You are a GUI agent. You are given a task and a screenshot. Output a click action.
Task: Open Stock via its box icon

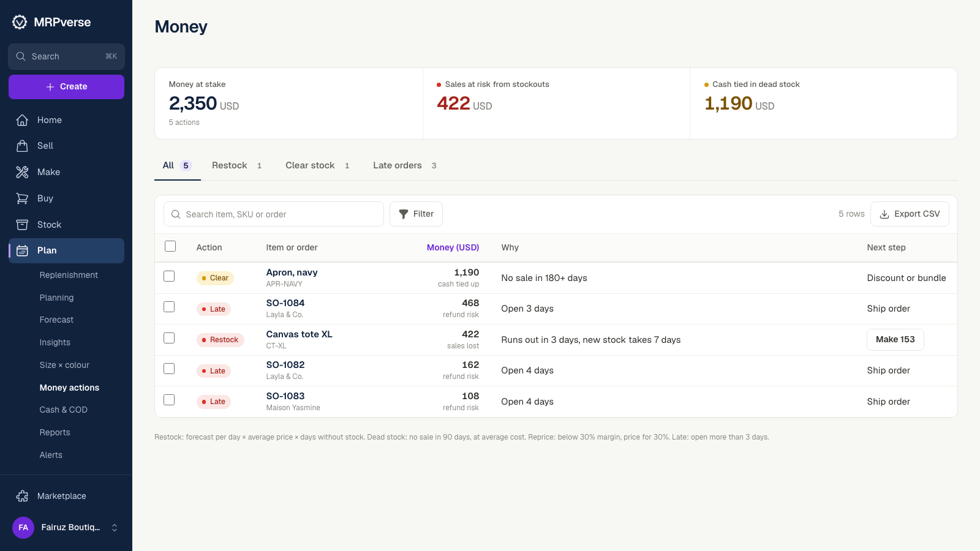tap(22, 225)
